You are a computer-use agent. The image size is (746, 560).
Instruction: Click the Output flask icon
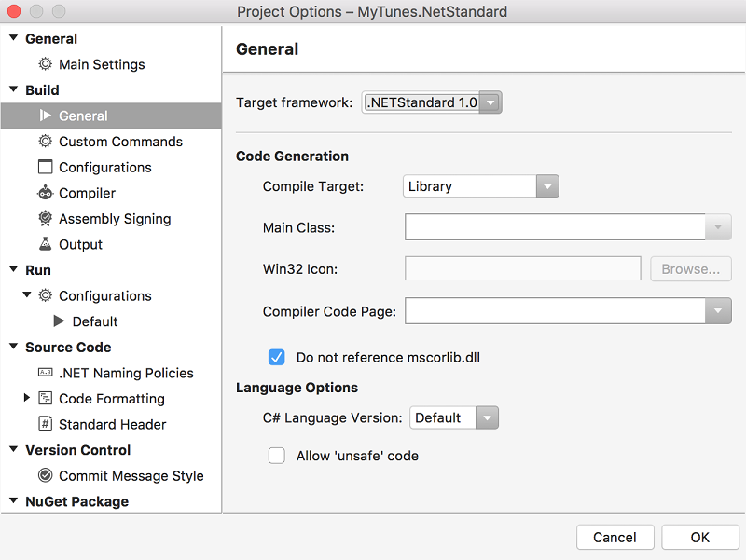45,244
